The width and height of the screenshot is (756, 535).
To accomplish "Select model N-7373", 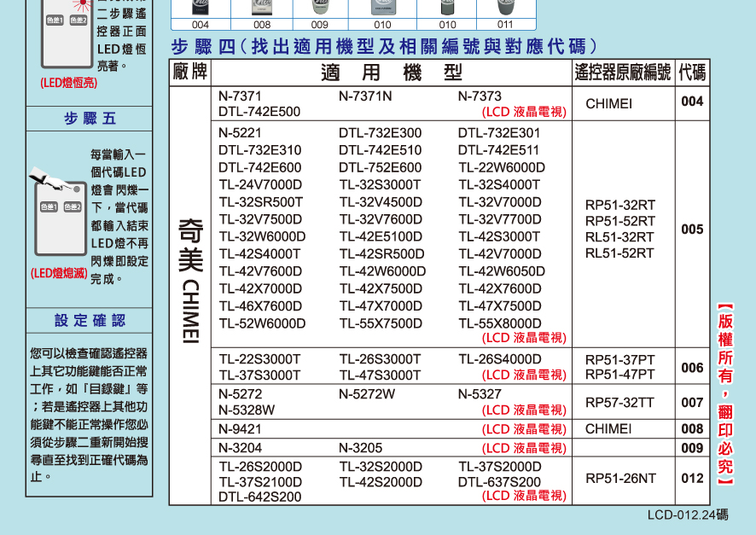I will tap(480, 96).
